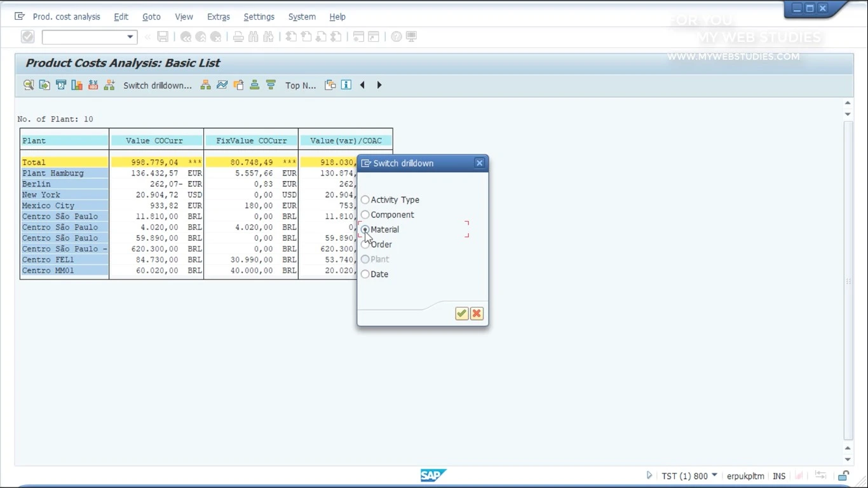
Task: Open the Goto menu
Action: (x=151, y=17)
